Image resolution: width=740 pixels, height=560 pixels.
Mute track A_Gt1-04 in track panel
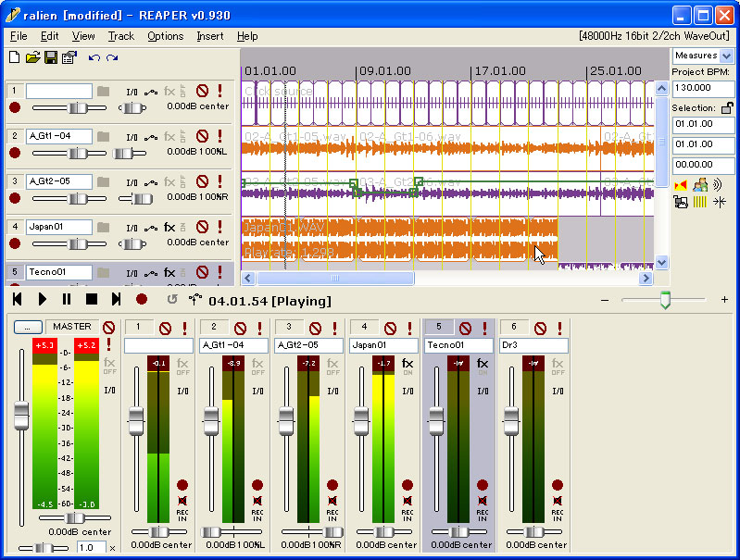tap(202, 136)
